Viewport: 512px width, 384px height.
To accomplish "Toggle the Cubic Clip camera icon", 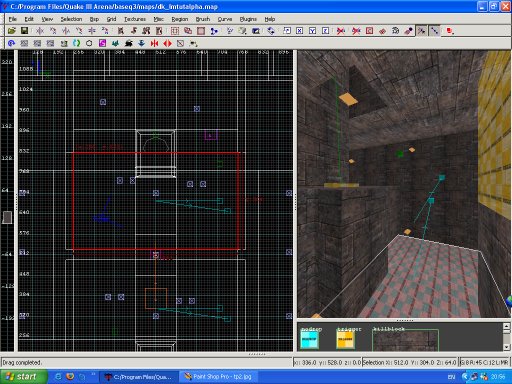I will click(256, 31).
